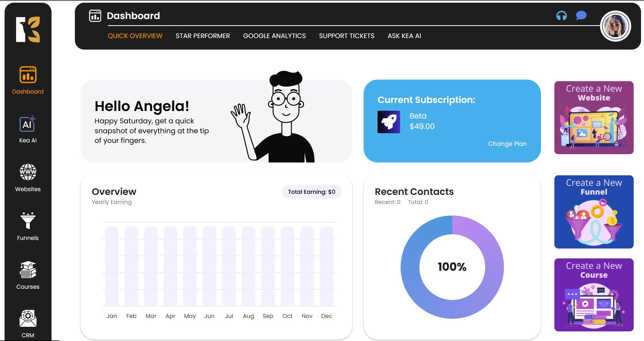Open the Ask Kea AI tab

[x=404, y=36]
